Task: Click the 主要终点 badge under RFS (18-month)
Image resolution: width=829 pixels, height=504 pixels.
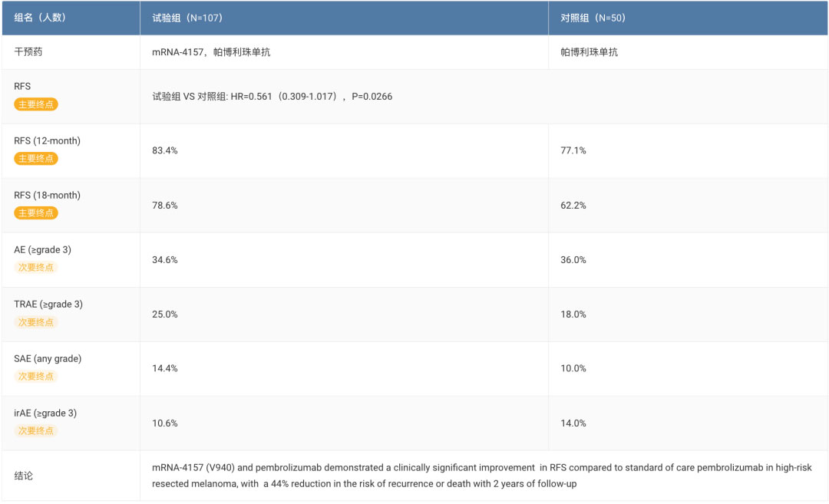Action: [x=36, y=212]
